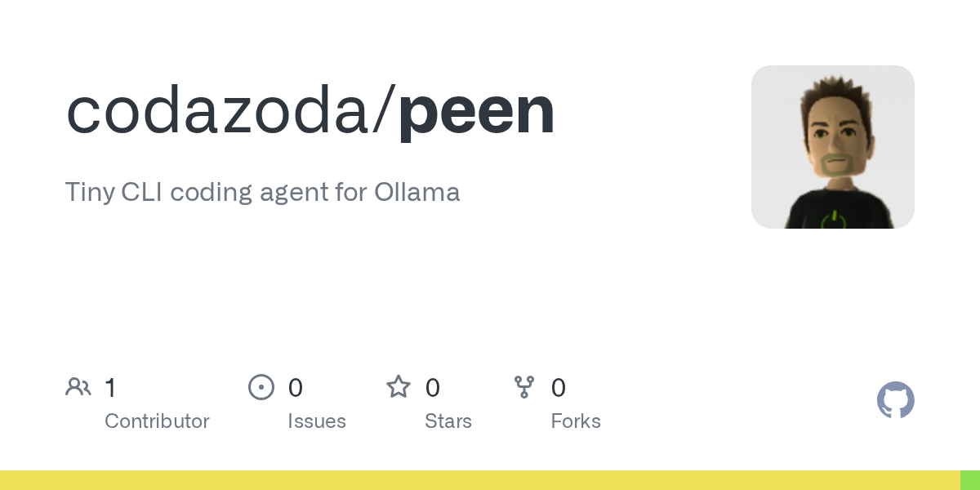This screenshot has width=980, height=490.
Task: Click the "codazoda" owner name in title
Action: coord(217,111)
